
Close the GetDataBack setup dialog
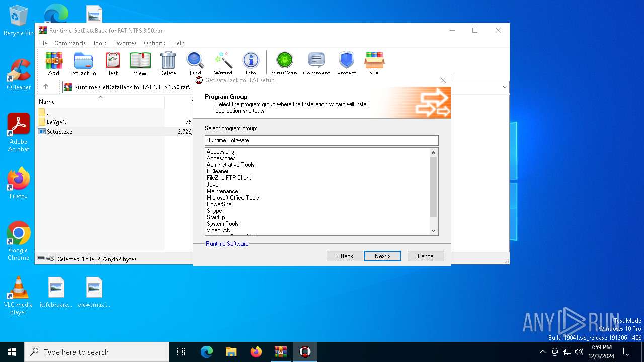pyautogui.click(x=443, y=80)
